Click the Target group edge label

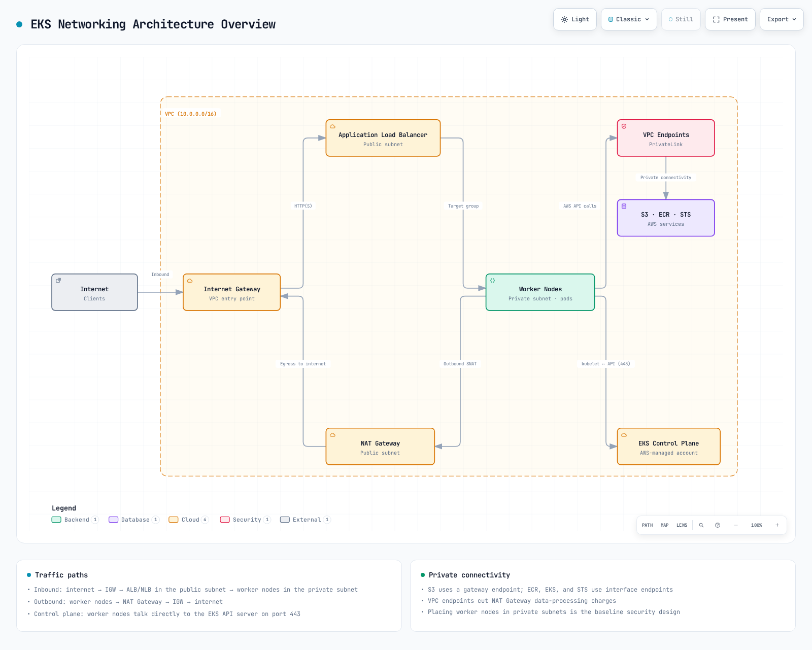pos(463,206)
